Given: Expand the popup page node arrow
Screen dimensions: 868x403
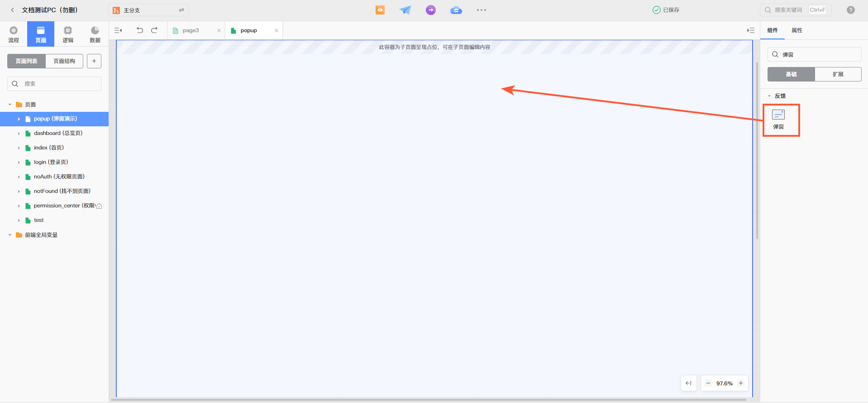Looking at the screenshot, I should click(x=19, y=119).
